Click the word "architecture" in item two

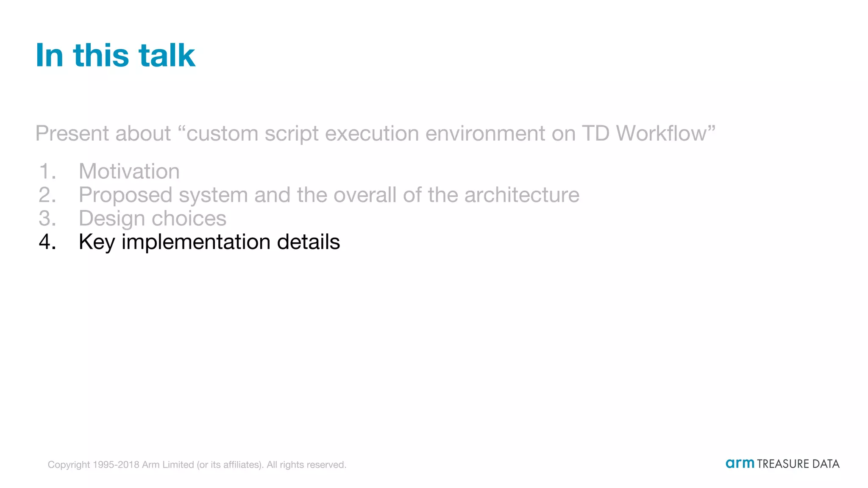(x=521, y=195)
